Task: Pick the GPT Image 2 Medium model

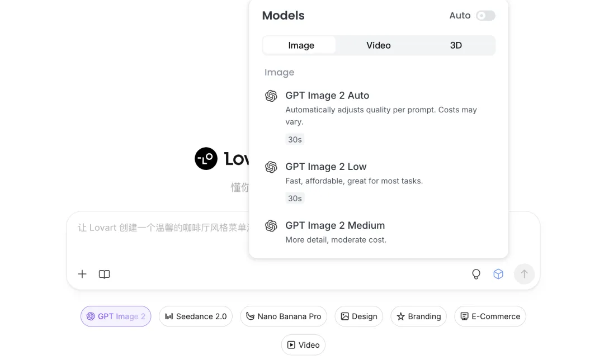Action: 335,226
